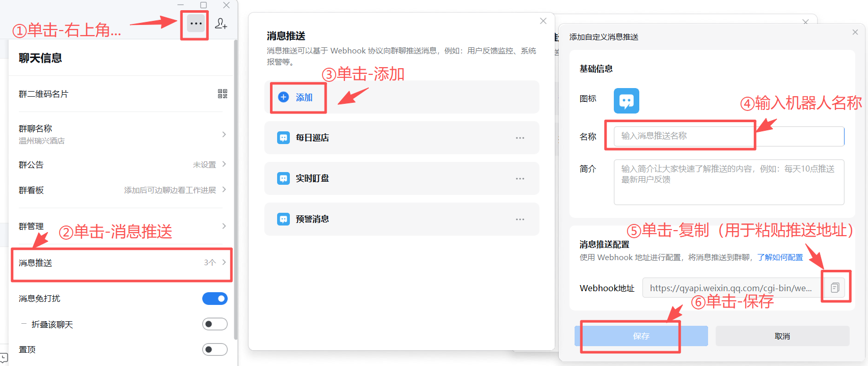The height and width of the screenshot is (366, 868).
Task: Click the chat info panel scrollbar
Action: [235, 189]
